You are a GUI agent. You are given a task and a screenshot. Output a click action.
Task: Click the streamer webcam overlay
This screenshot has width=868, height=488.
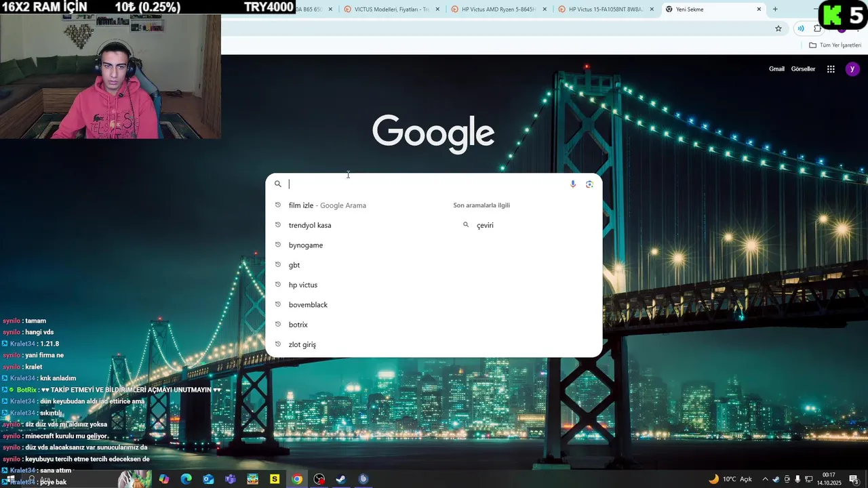[111, 77]
